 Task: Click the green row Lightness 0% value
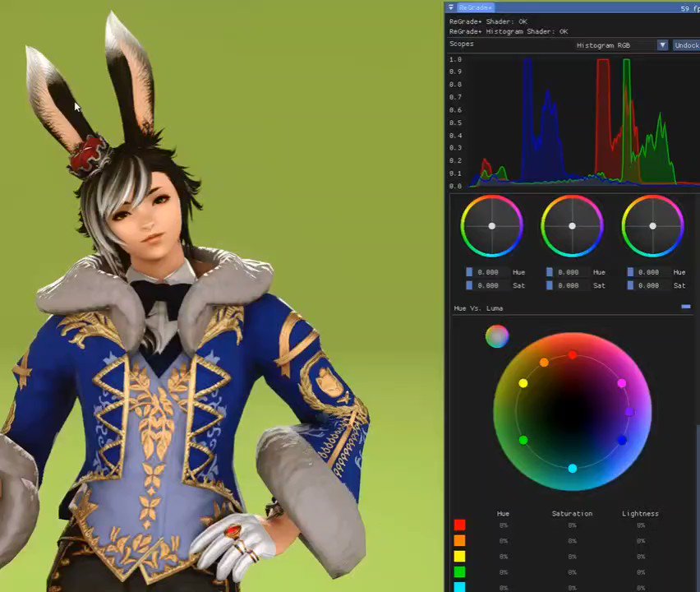click(x=641, y=572)
